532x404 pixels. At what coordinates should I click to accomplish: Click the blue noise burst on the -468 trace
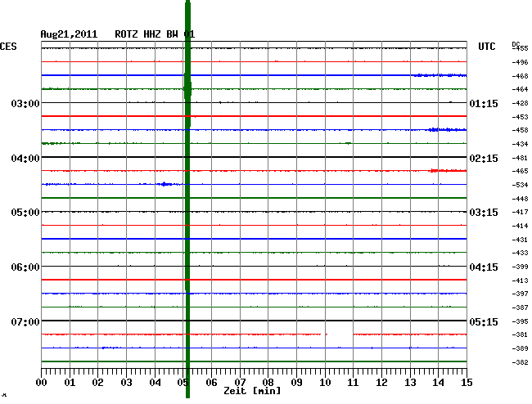pos(440,75)
